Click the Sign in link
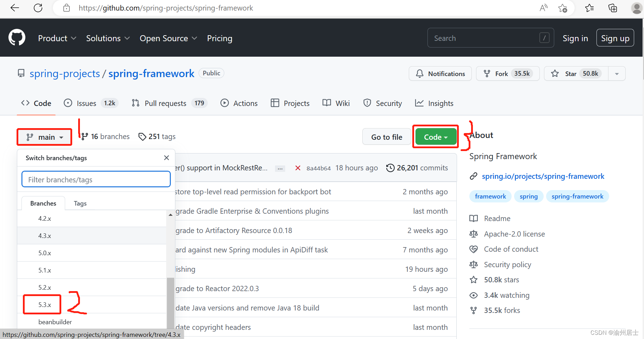 pyautogui.click(x=575, y=38)
